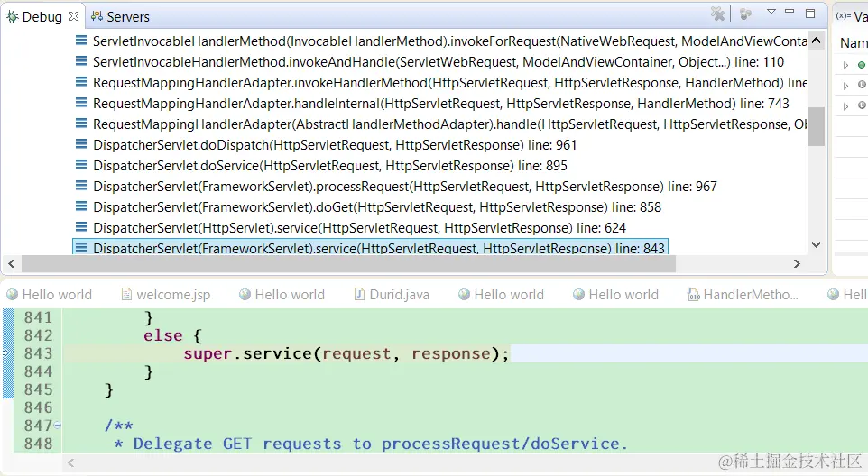The height and width of the screenshot is (476, 868).
Task: Click the editor horizontal scroll left arrow
Action: coord(71,463)
